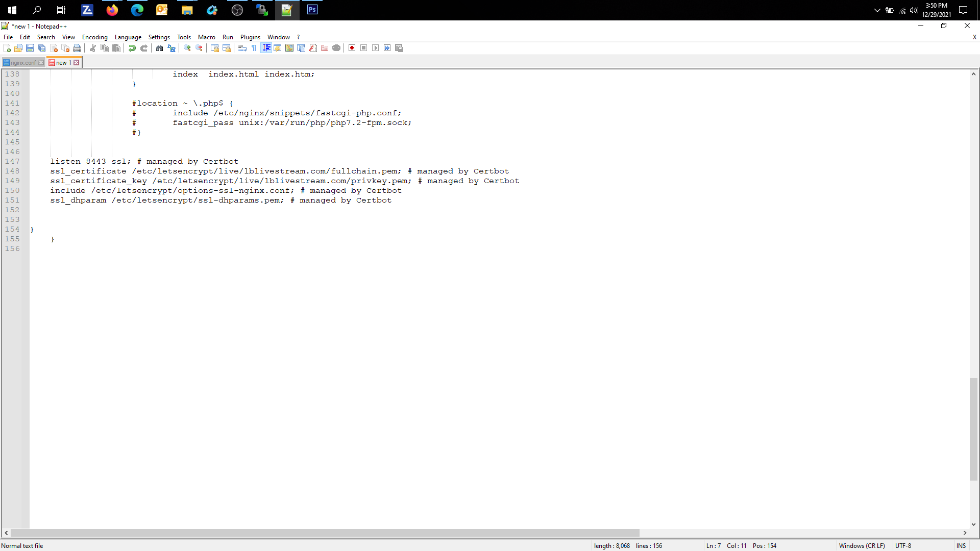Open the Find dialog from toolbar
The width and height of the screenshot is (980, 551).
[159, 48]
